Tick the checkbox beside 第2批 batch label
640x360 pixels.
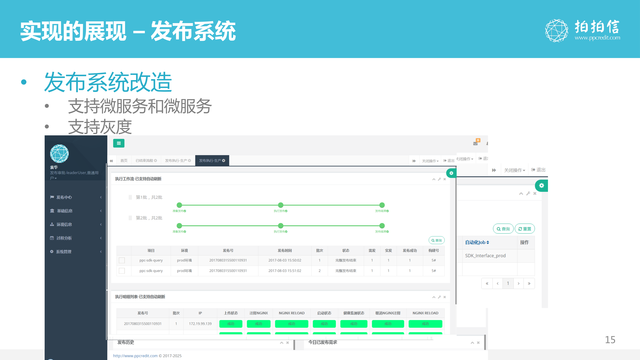(x=130, y=218)
